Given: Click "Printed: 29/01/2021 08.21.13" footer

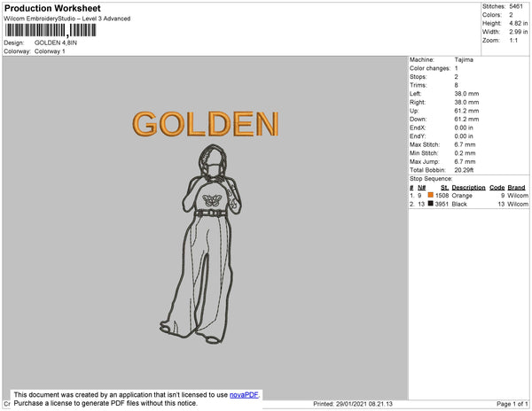Looking at the screenshot, I should tap(353, 404).
